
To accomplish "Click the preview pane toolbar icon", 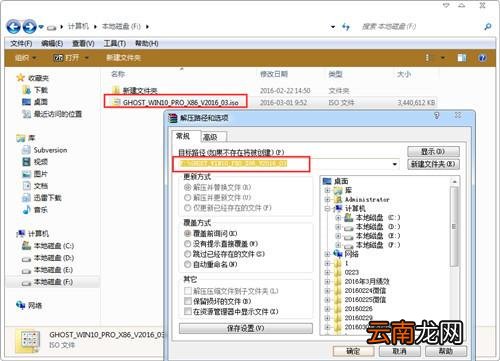I will [x=462, y=58].
